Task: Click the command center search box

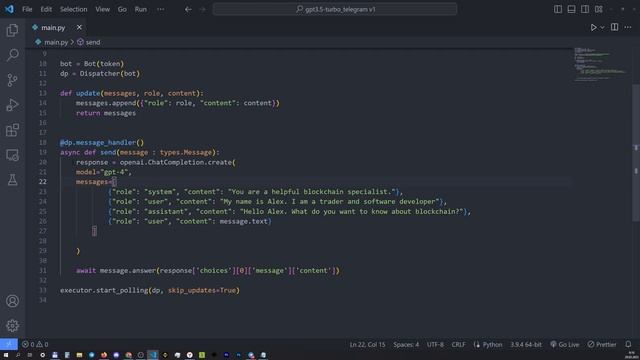Action: click(x=335, y=9)
